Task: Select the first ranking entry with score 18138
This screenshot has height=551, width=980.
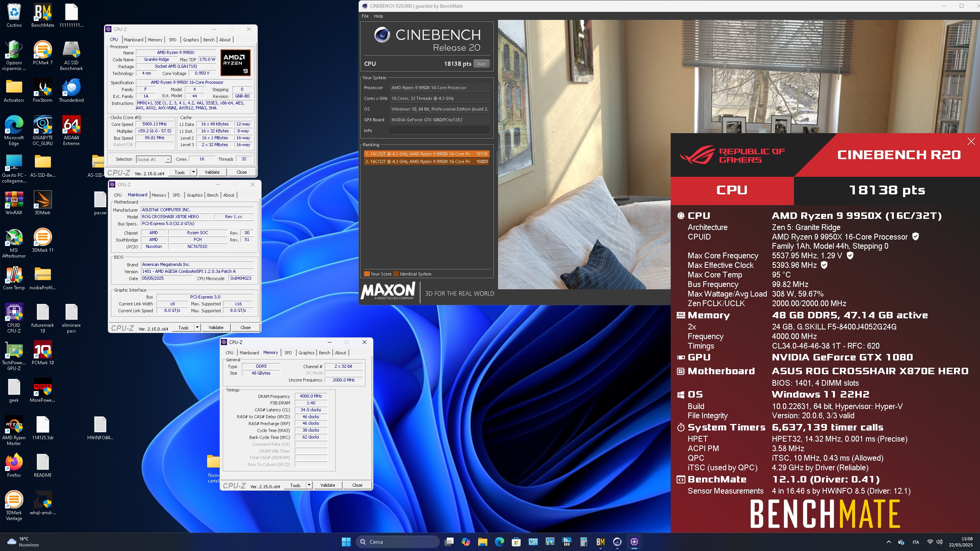Action: (426, 154)
